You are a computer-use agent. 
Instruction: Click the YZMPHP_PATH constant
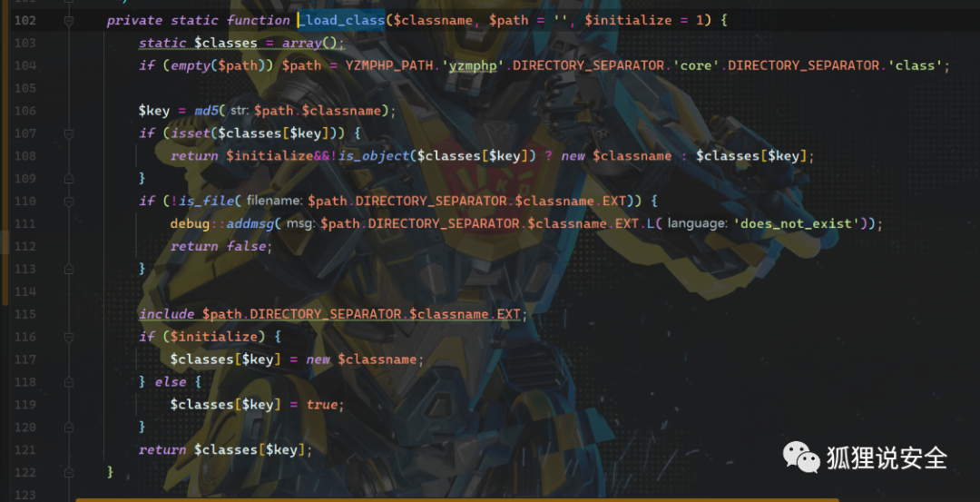click(388, 65)
